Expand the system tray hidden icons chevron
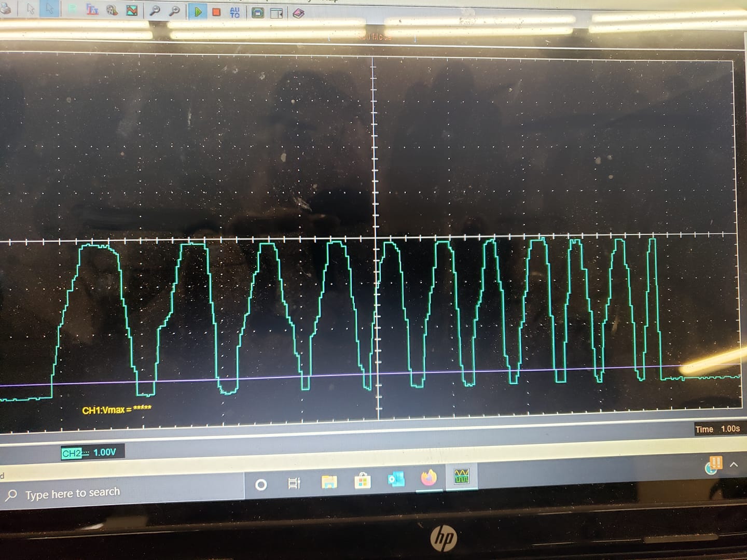747x560 pixels. (734, 465)
